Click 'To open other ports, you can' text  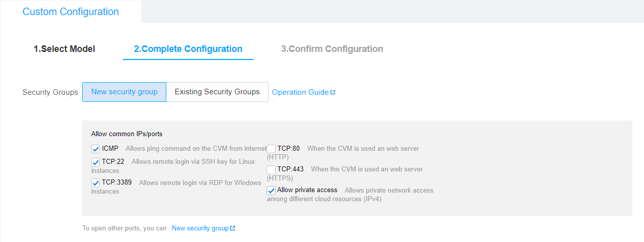coord(124,228)
